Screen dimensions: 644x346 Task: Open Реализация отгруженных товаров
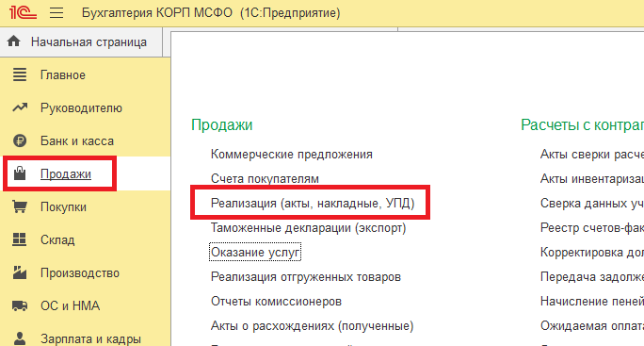(x=306, y=277)
